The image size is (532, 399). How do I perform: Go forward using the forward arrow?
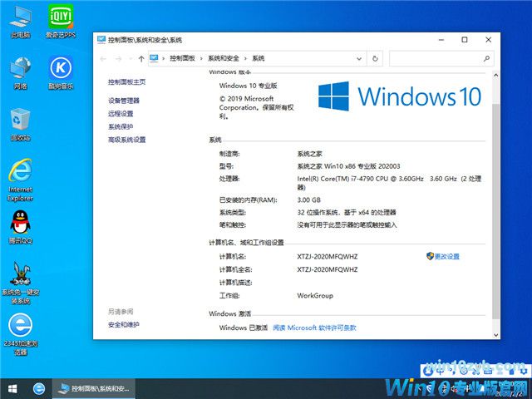118,59
